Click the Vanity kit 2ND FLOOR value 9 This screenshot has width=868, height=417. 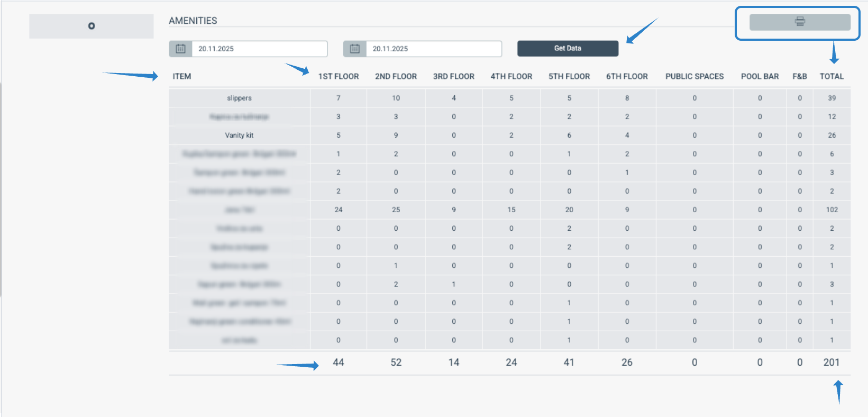pyautogui.click(x=396, y=135)
